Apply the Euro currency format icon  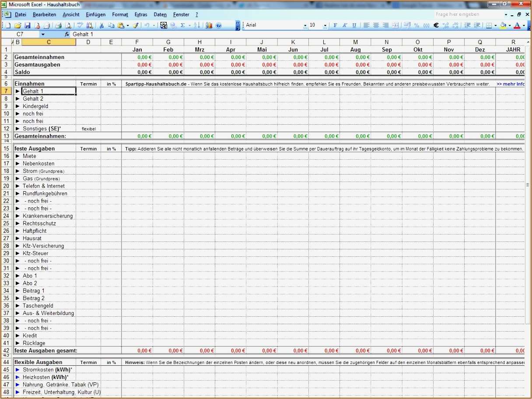[x=436, y=25]
